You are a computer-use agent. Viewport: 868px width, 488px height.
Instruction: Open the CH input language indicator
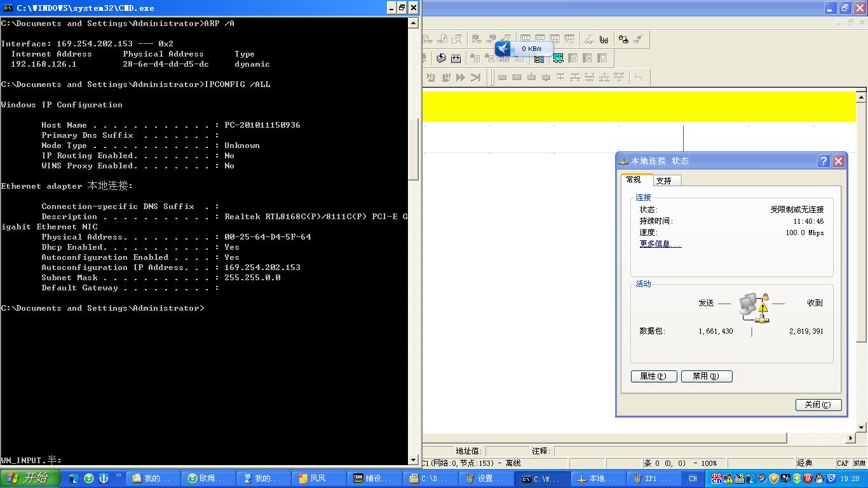pyautogui.click(x=693, y=478)
